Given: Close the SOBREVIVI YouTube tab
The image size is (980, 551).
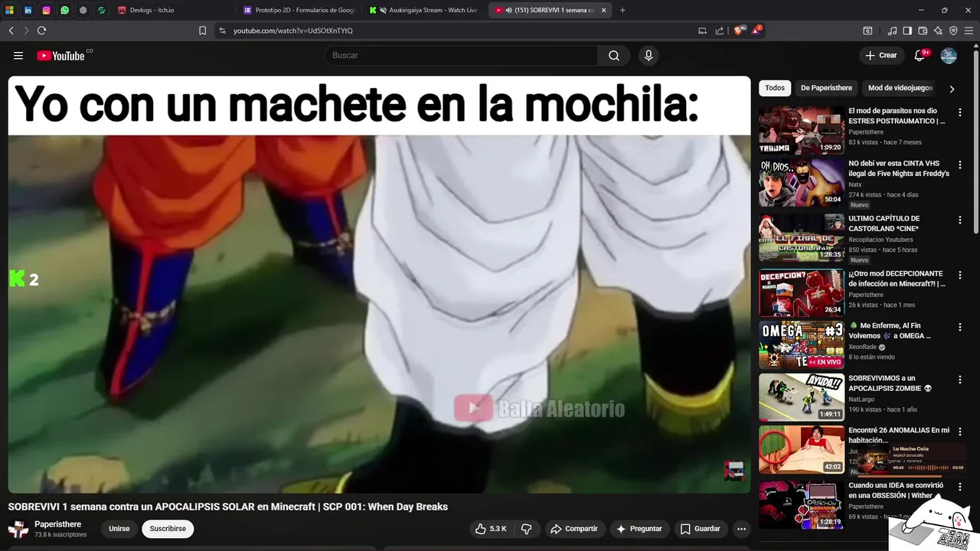Looking at the screenshot, I should tap(603, 10).
